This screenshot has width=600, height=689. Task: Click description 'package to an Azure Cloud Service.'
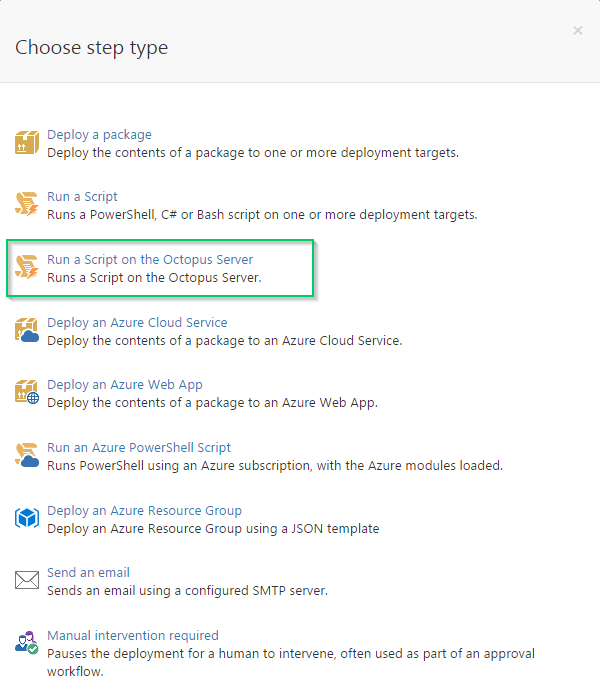[299, 341]
